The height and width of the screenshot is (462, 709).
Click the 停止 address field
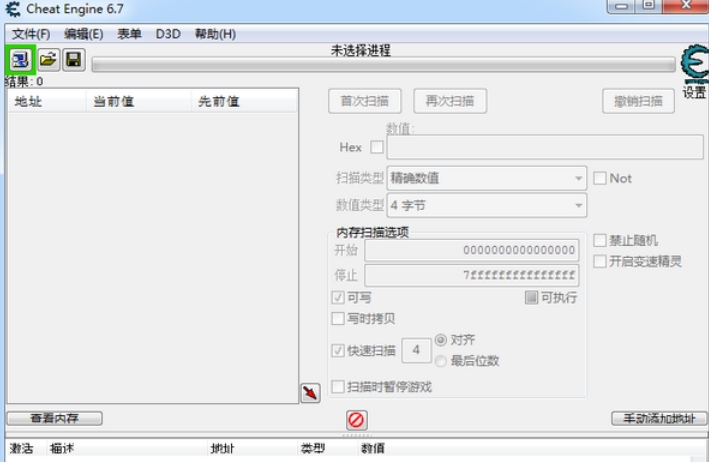tap(472, 275)
